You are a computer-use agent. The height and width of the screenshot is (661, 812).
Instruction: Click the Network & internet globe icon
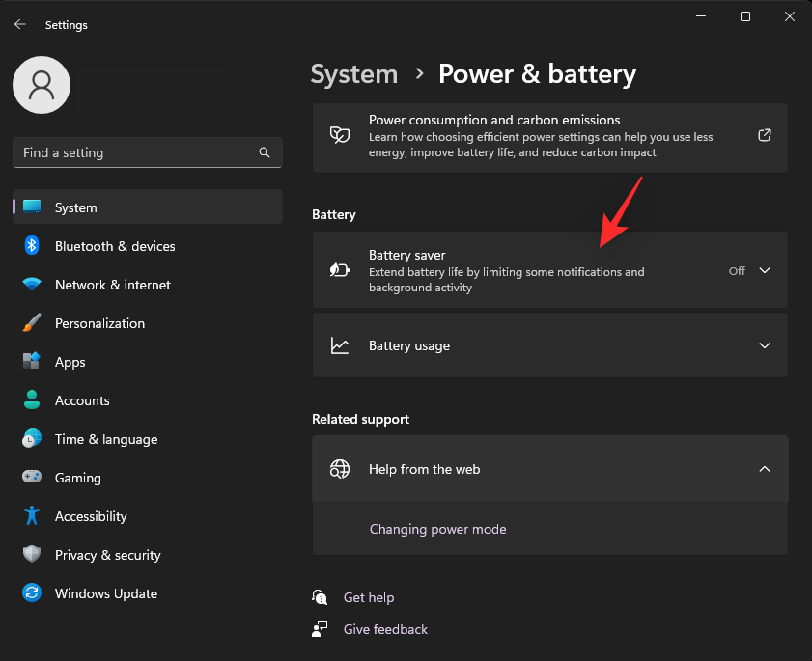pos(31,285)
